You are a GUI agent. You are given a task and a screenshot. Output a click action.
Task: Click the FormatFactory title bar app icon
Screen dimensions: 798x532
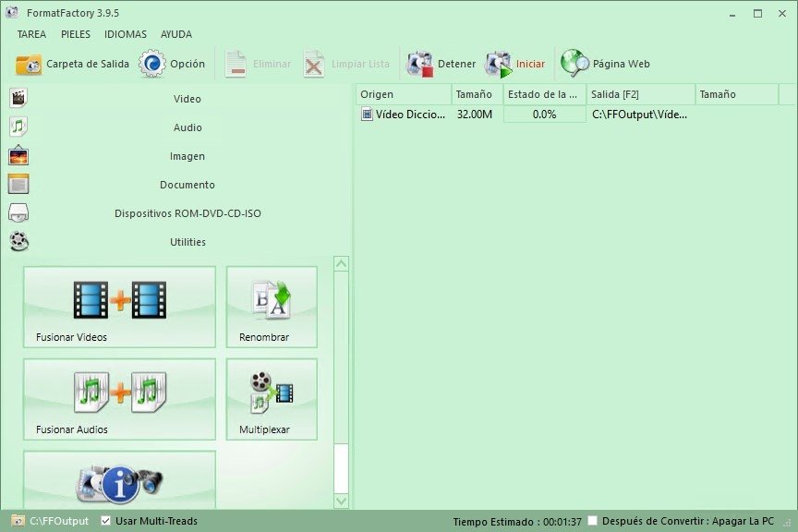(x=12, y=13)
